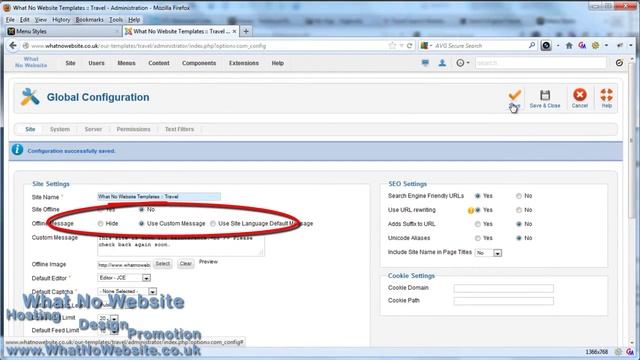
Task: Open the Help admin menu
Action: tap(278, 63)
